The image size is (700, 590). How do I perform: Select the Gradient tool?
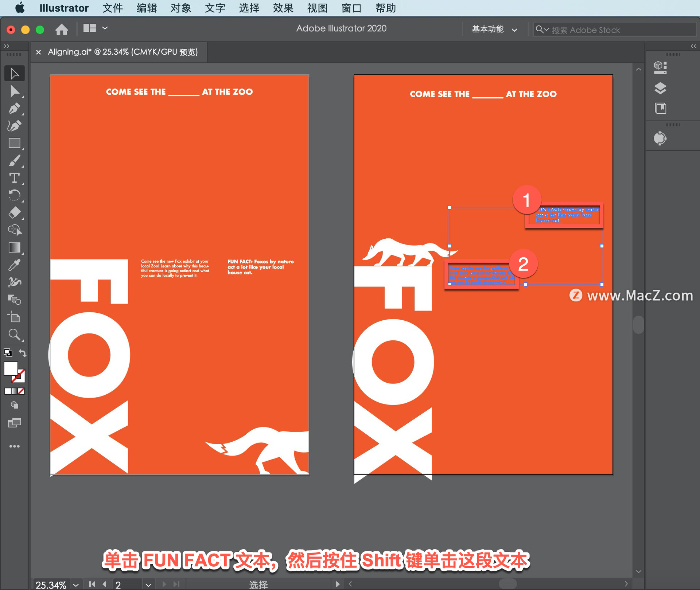coord(15,247)
